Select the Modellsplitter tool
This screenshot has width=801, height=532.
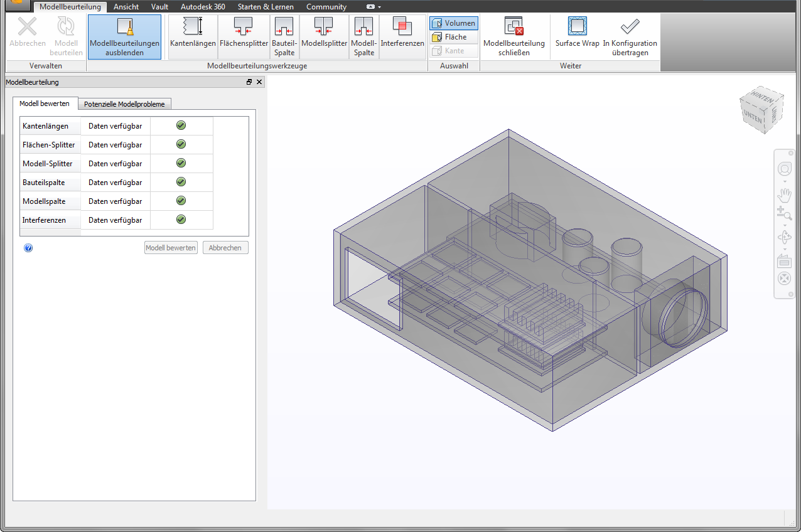point(325,37)
